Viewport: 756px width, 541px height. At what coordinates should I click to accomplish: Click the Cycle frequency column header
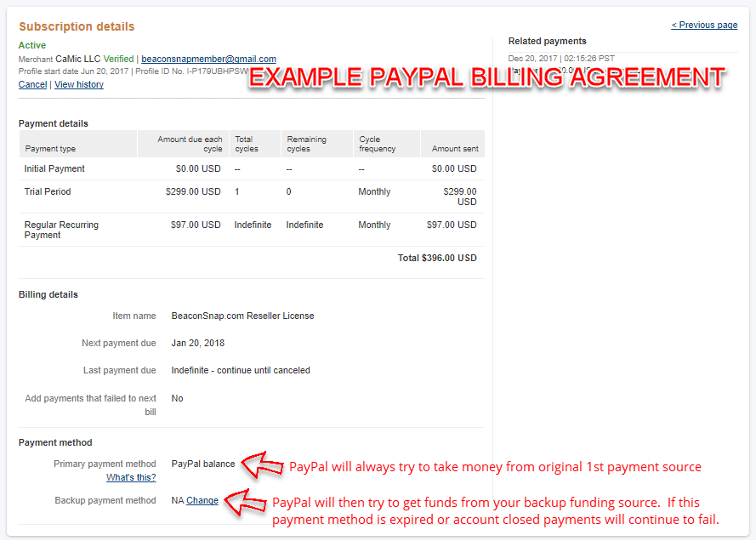tap(377, 144)
